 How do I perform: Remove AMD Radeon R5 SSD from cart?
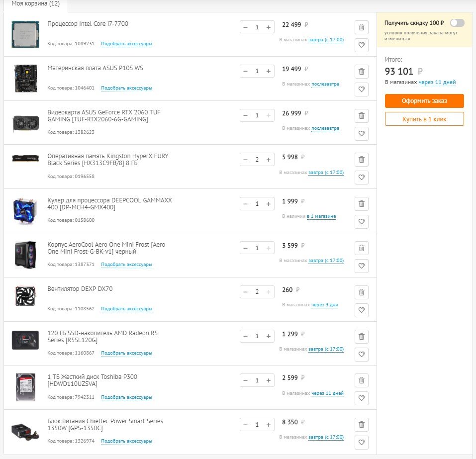[361, 336]
